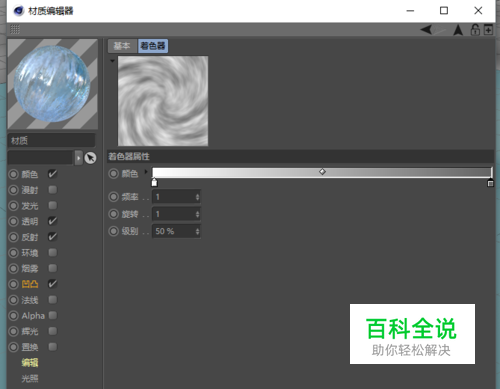Collapse the shader preview disclosure triangle
Image resolution: width=500 pixels, height=389 pixels.
(112, 61)
